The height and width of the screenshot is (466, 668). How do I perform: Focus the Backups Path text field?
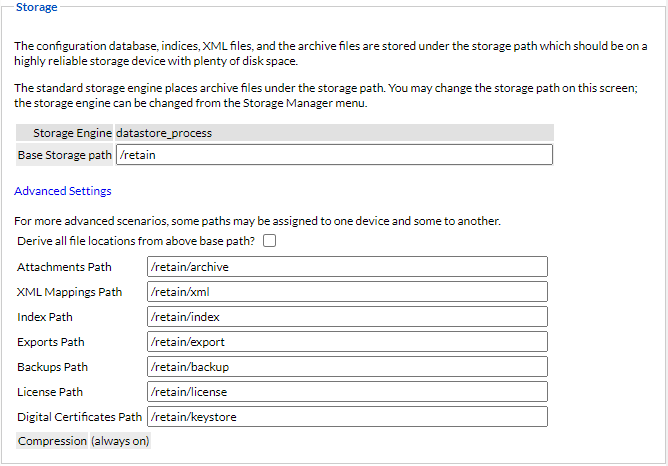347,367
